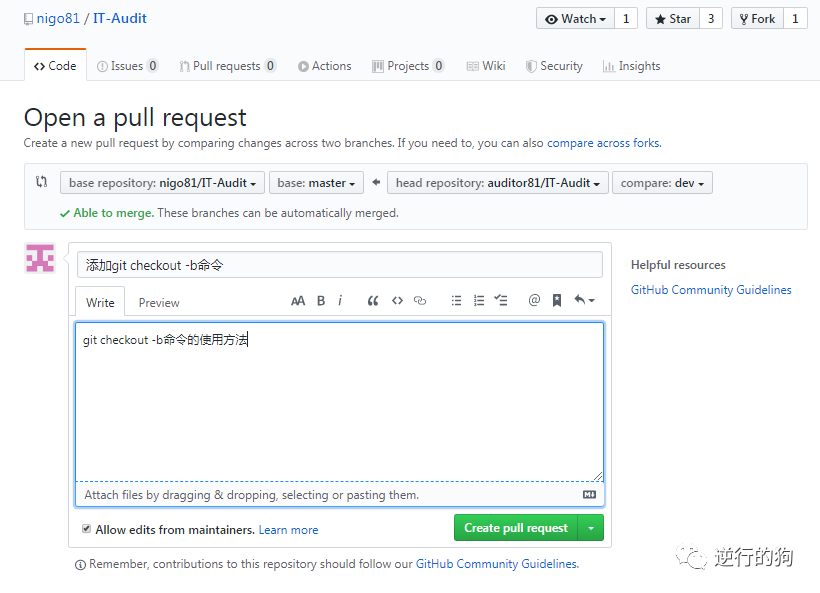Click the user avatar thumbnail
This screenshot has height=593, width=820.
pos(40,258)
